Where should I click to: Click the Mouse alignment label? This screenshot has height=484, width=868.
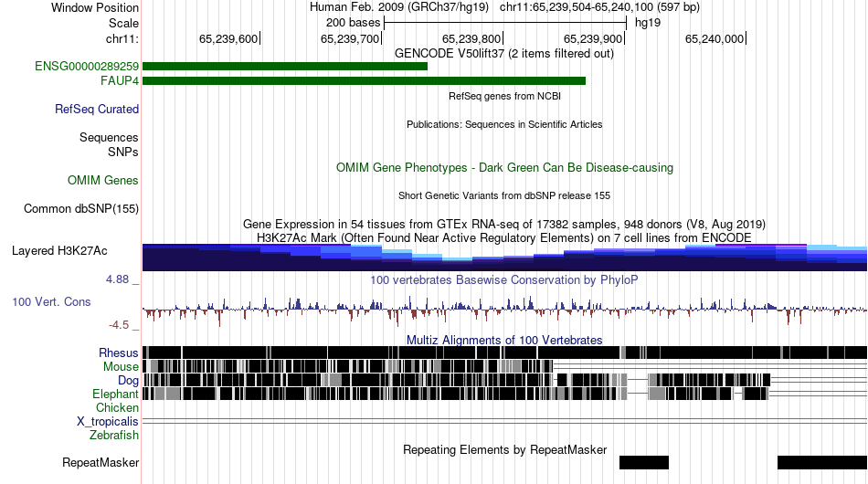click(x=120, y=367)
